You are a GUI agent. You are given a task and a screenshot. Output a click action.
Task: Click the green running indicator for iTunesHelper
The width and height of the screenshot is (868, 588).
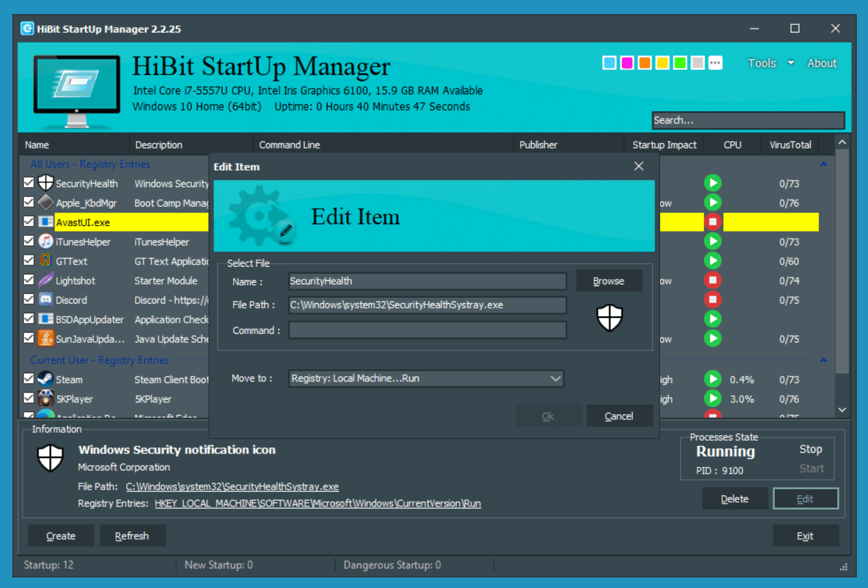tap(713, 241)
